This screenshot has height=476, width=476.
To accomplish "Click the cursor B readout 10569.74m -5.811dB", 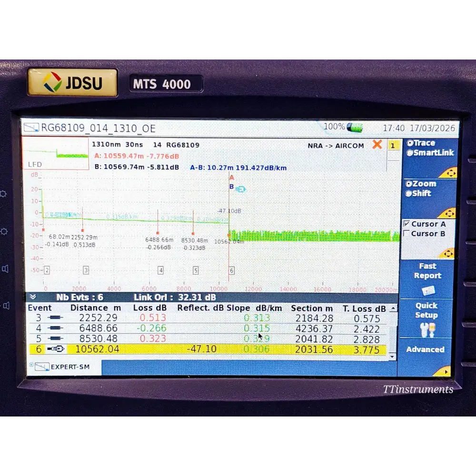I will coord(137,167).
